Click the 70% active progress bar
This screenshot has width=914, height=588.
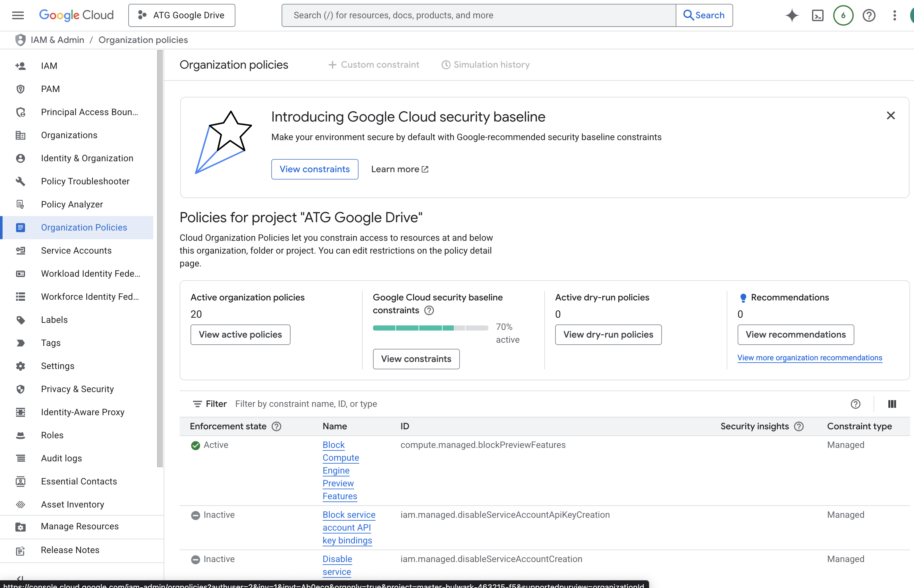[430, 328]
